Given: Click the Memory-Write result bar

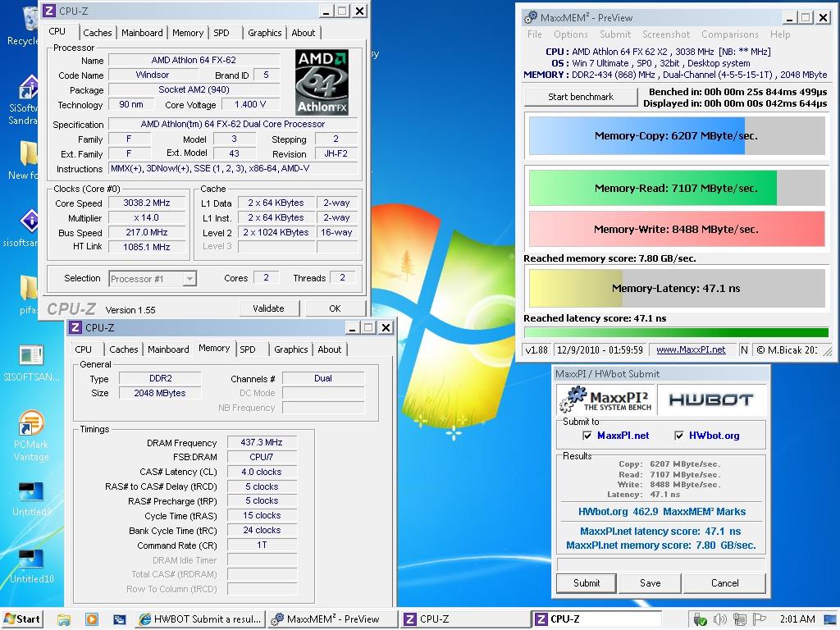Looking at the screenshot, I should [x=677, y=230].
